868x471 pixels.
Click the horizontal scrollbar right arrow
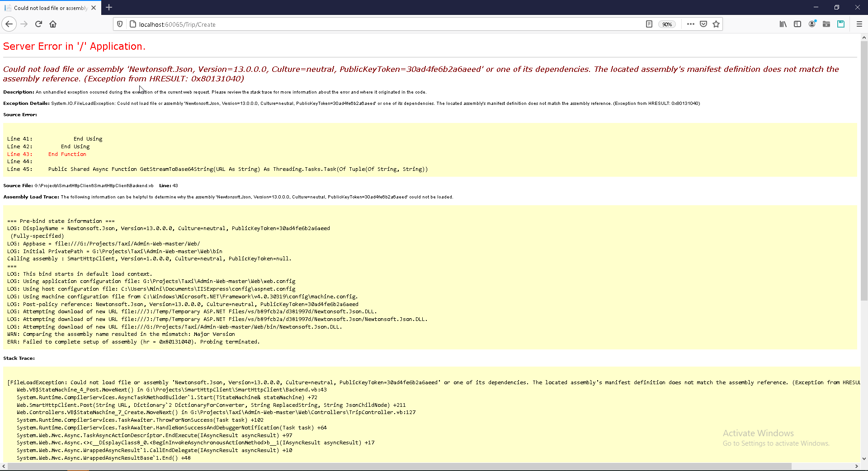point(856,466)
